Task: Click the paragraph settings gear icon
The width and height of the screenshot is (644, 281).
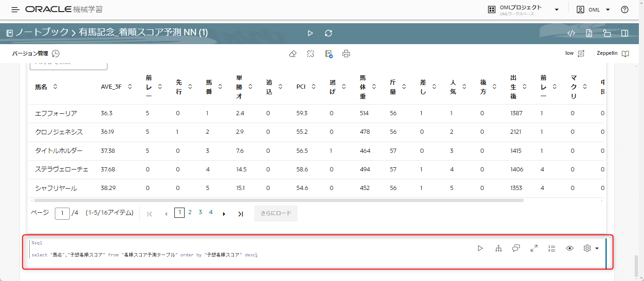Action: coord(587,248)
